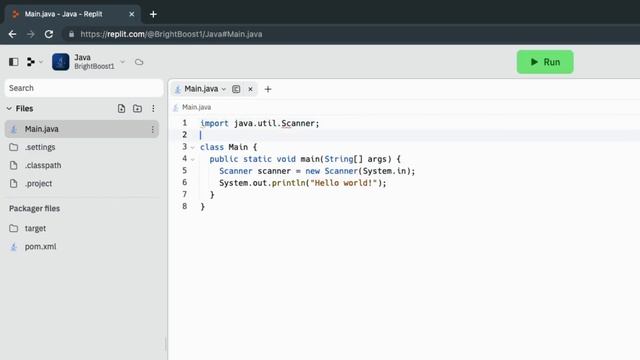640x360 pixels.
Task: Focus the Search field
Action: (x=84, y=88)
